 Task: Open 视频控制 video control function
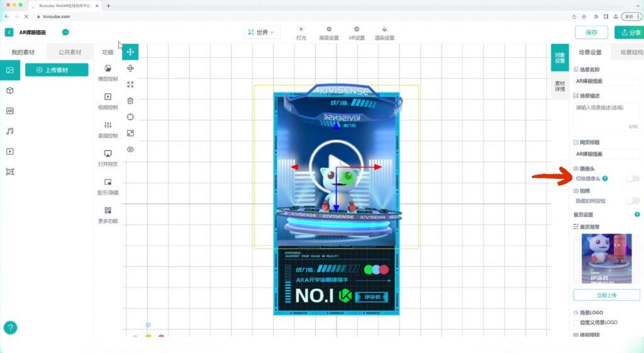point(108,101)
